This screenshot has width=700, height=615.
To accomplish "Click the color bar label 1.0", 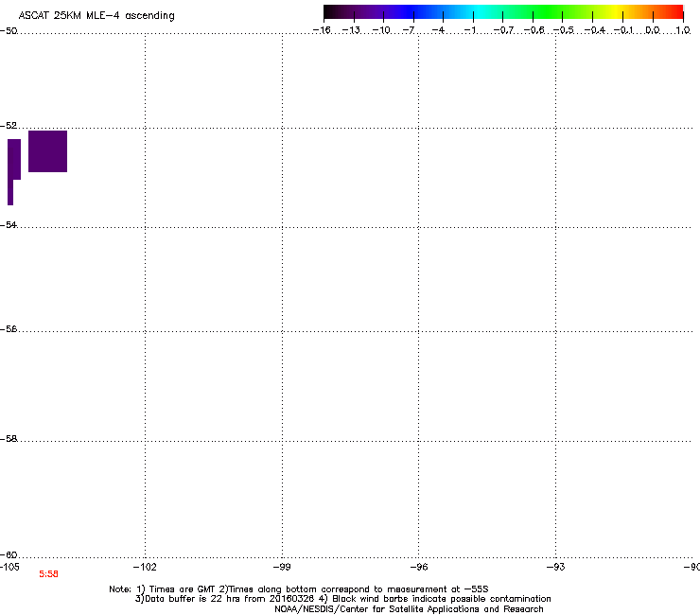I will (x=683, y=30).
